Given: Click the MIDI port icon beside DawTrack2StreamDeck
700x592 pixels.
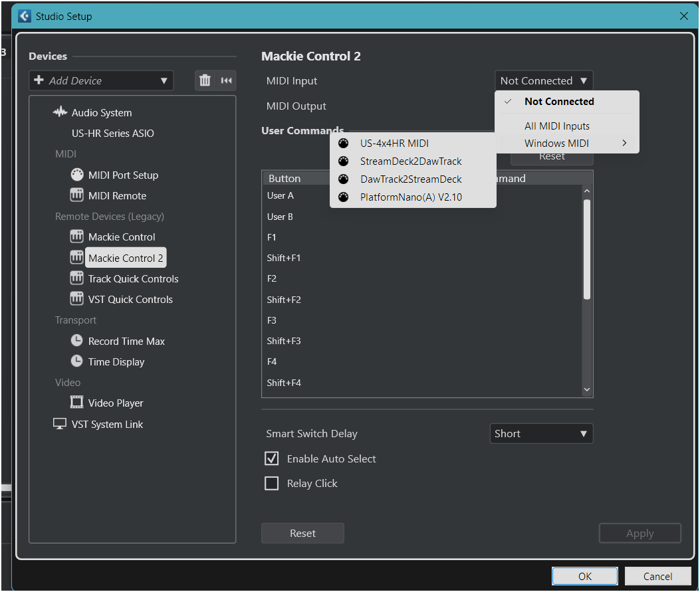Looking at the screenshot, I should coord(343,179).
